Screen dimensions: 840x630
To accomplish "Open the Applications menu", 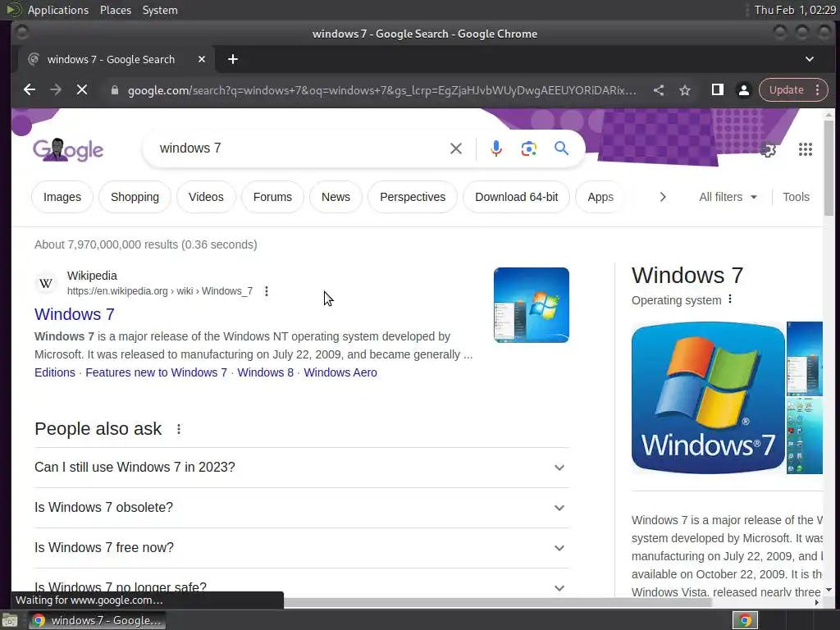I will [x=58, y=10].
